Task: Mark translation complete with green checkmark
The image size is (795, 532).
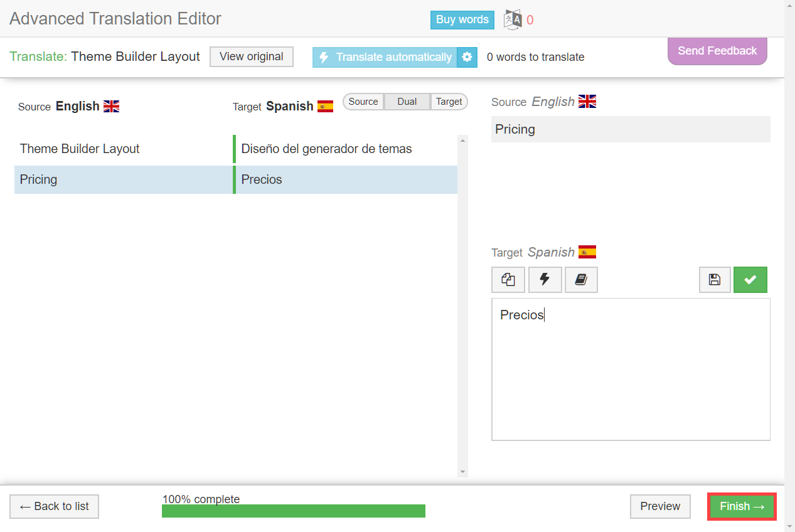Action: [750, 280]
